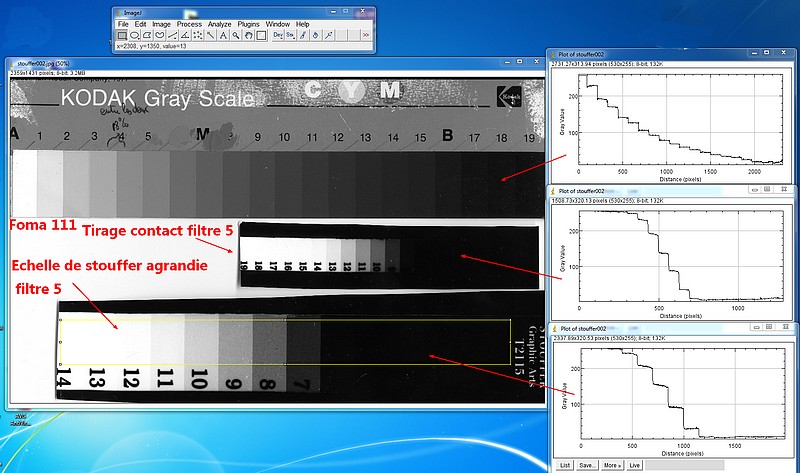Maximize the ImageJ toolbar window

[x=346, y=11]
